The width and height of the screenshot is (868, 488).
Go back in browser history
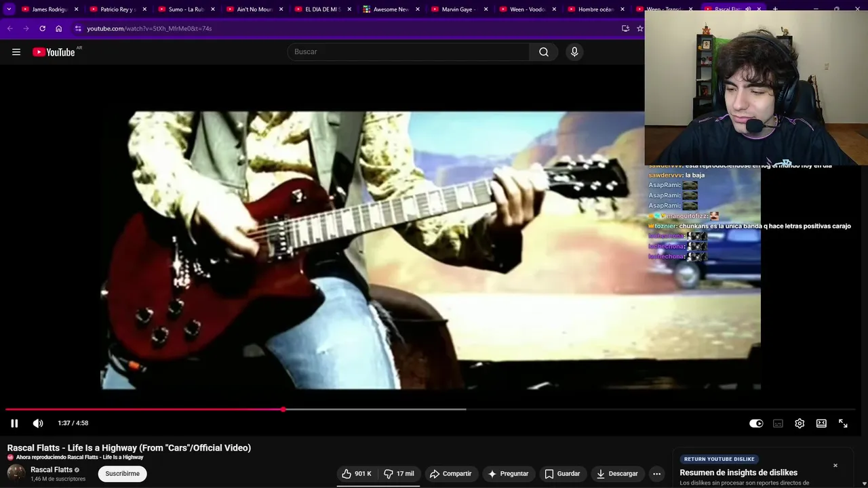pyautogui.click(x=9, y=28)
